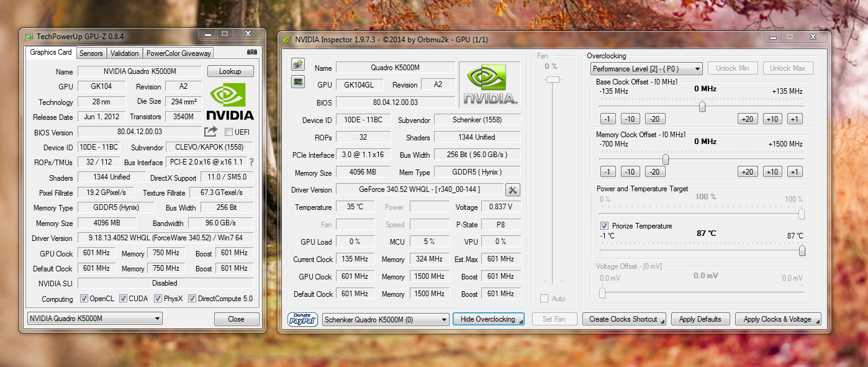868x367 pixels.
Task: Click the Donate PayPal icon
Action: tap(304, 319)
